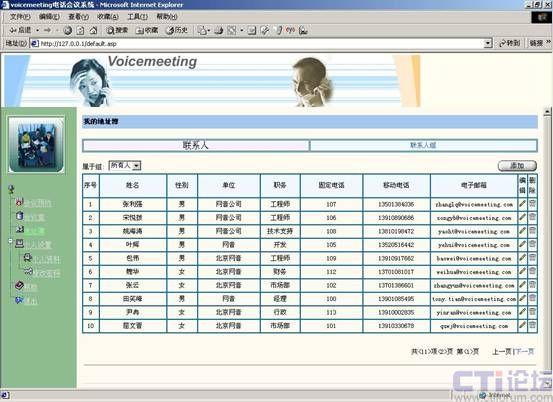Open the 文件 (File) menu
This screenshot has height=402, width=553.
[20, 17]
